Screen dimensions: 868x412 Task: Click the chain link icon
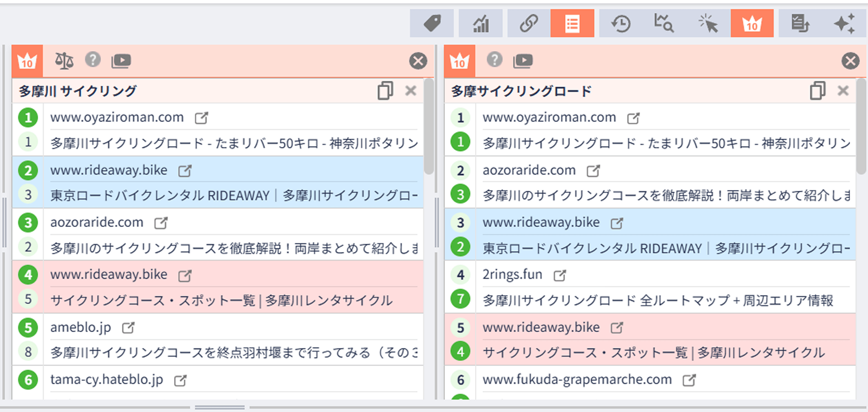529,23
